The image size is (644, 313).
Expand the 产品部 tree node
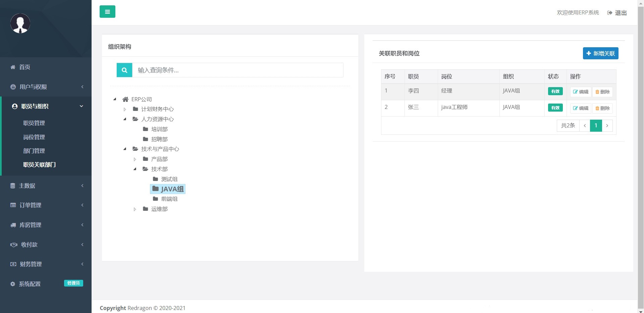click(x=135, y=159)
